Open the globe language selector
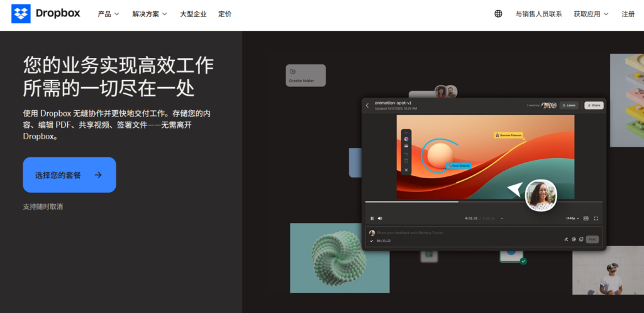The width and height of the screenshot is (644, 313). pos(498,14)
